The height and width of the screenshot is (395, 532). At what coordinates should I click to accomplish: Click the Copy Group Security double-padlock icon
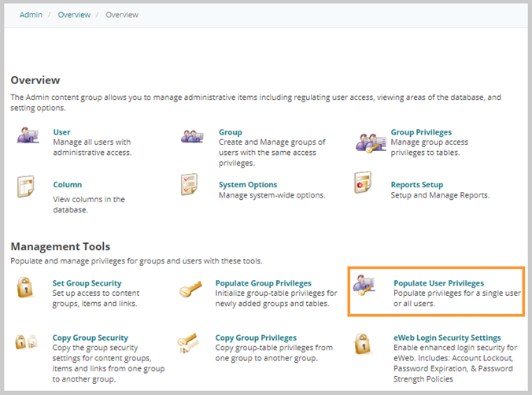[x=26, y=341]
